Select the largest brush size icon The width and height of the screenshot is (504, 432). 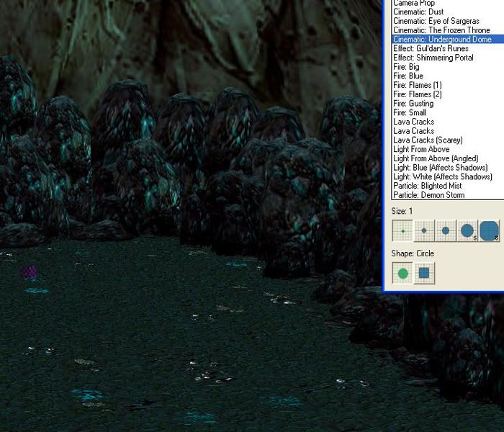coord(489,231)
